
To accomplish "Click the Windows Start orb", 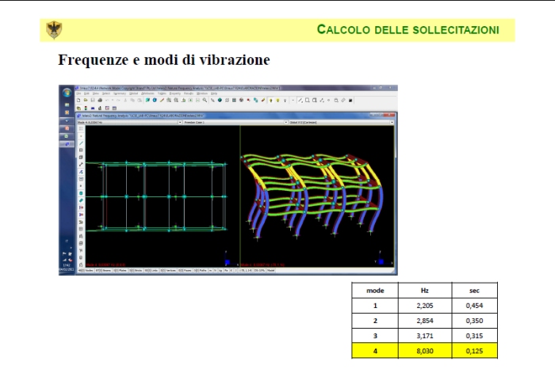I will (66, 93).
